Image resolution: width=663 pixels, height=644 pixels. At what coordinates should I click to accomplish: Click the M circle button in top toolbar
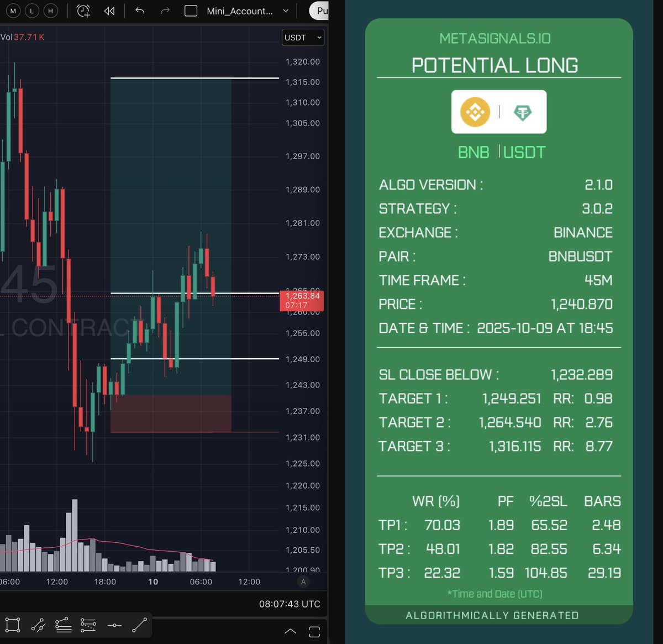click(13, 11)
